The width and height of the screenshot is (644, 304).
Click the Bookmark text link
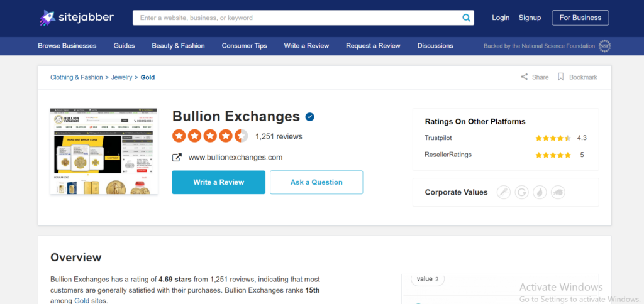tap(583, 77)
